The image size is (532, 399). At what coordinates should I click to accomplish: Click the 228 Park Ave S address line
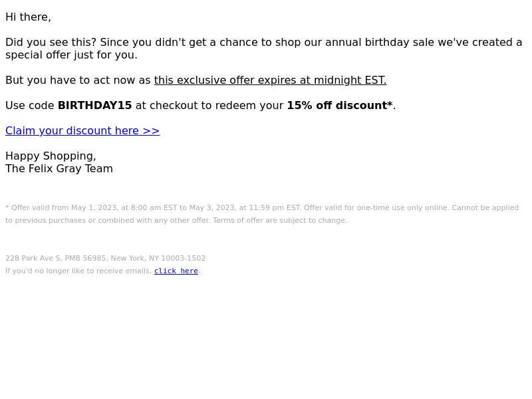click(x=106, y=258)
